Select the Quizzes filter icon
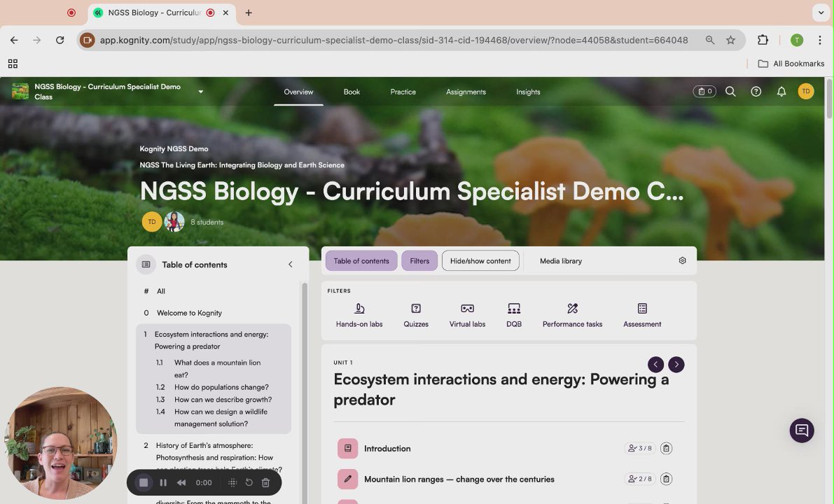Screen dimensions: 834x504 click(416, 309)
